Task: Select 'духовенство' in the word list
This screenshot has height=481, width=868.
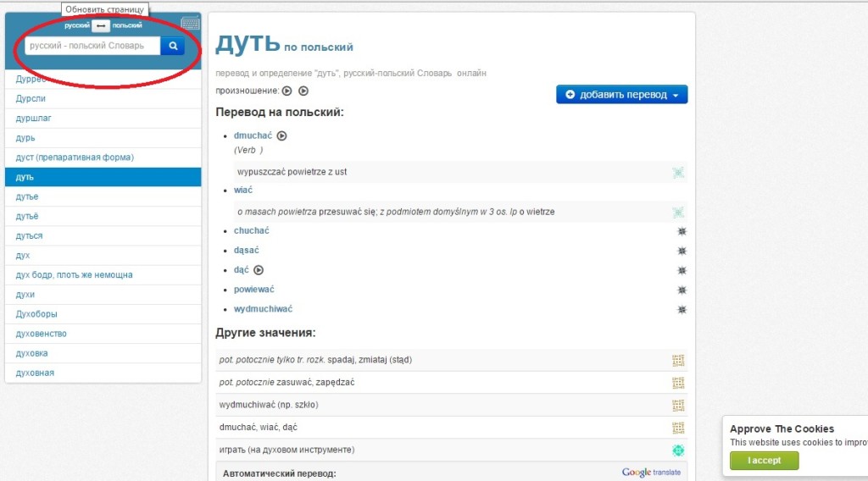Action: [x=42, y=334]
